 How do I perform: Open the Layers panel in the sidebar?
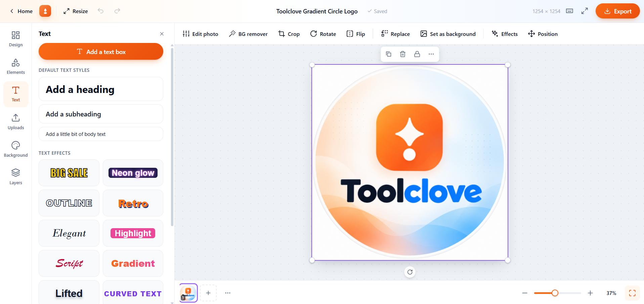point(16,176)
